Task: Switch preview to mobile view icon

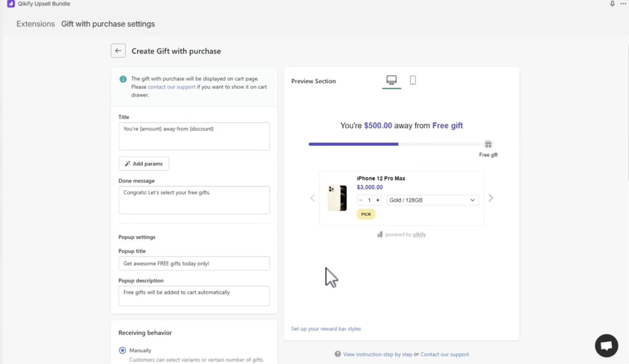Action: coord(413,80)
